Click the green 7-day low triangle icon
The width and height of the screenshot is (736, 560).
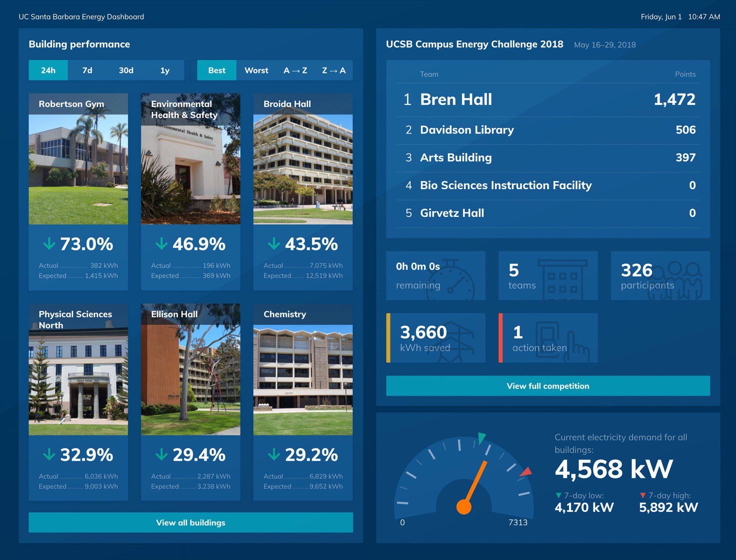(x=558, y=495)
